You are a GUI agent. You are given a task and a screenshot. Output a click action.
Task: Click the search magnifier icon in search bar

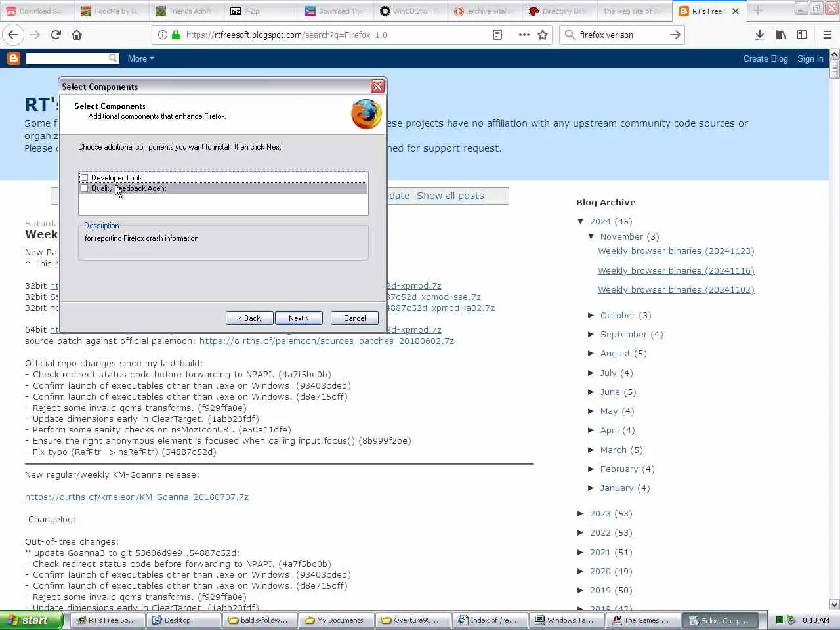pos(570,35)
